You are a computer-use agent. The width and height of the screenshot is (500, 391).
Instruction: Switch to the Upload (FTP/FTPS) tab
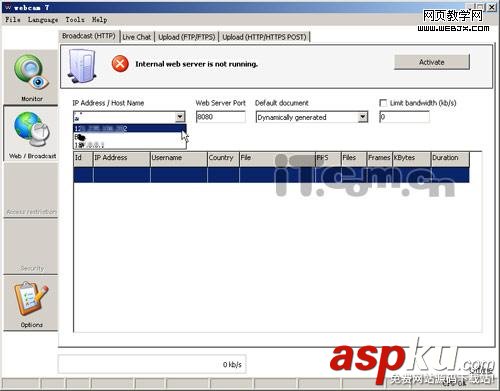[187, 37]
